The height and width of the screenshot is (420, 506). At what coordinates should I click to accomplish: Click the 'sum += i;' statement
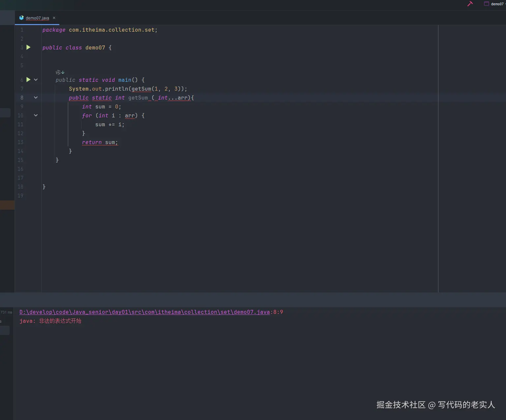click(110, 124)
